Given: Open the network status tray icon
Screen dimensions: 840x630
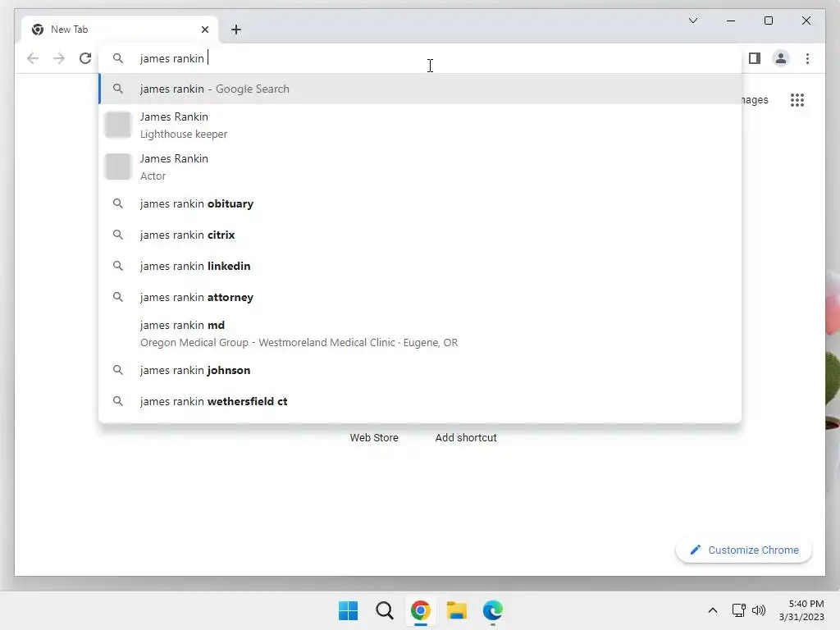Looking at the screenshot, I should click(x=738, y=610).
